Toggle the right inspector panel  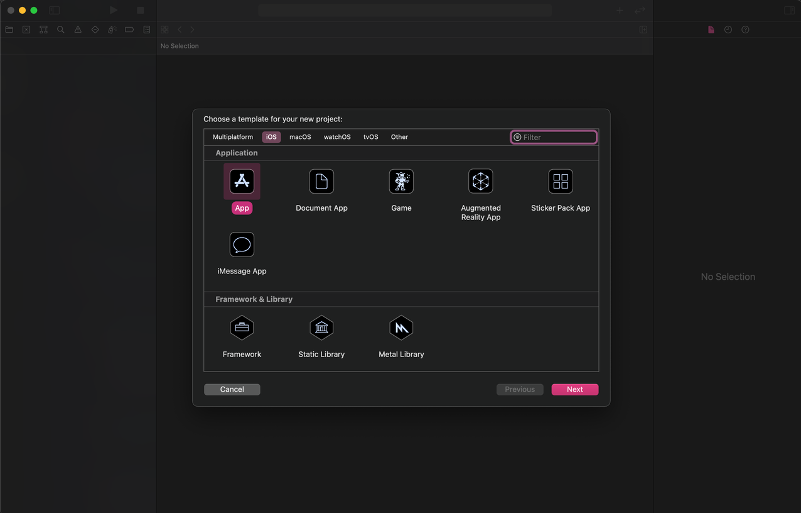(x=790, y=10)
